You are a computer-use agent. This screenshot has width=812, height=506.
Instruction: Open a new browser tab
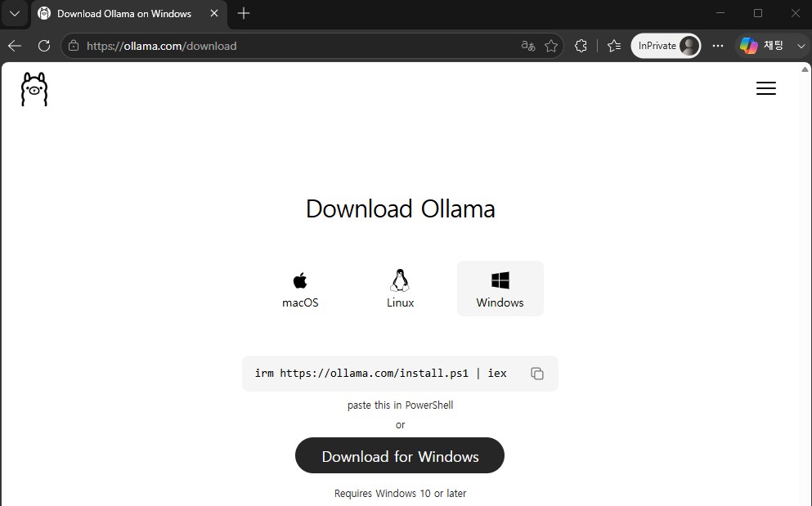[244, 13]
